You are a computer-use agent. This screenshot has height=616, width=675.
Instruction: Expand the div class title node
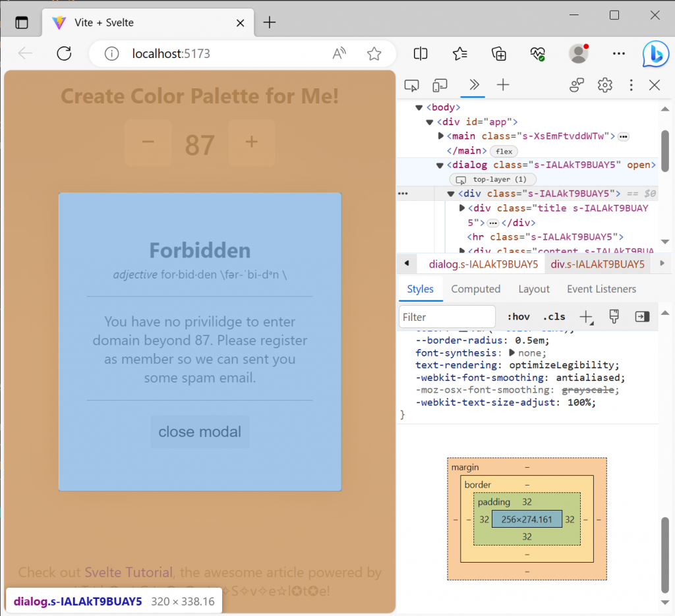[x=462, y=208]
